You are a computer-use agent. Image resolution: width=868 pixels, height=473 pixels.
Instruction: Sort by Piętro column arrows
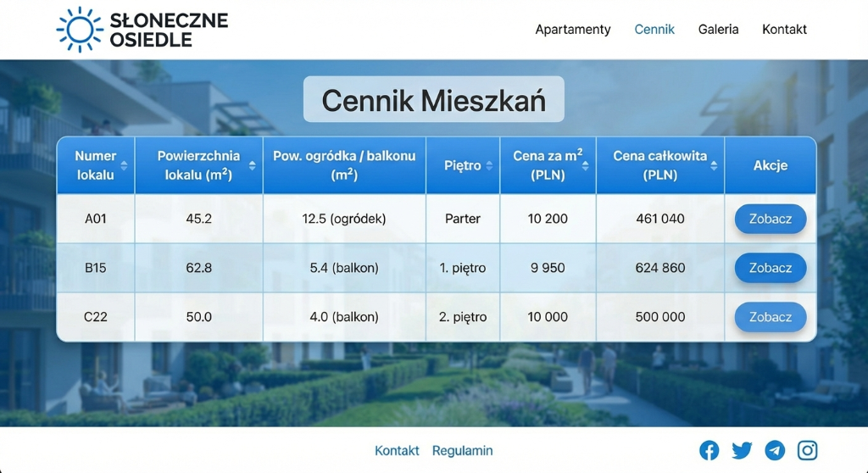pos(489,165)
